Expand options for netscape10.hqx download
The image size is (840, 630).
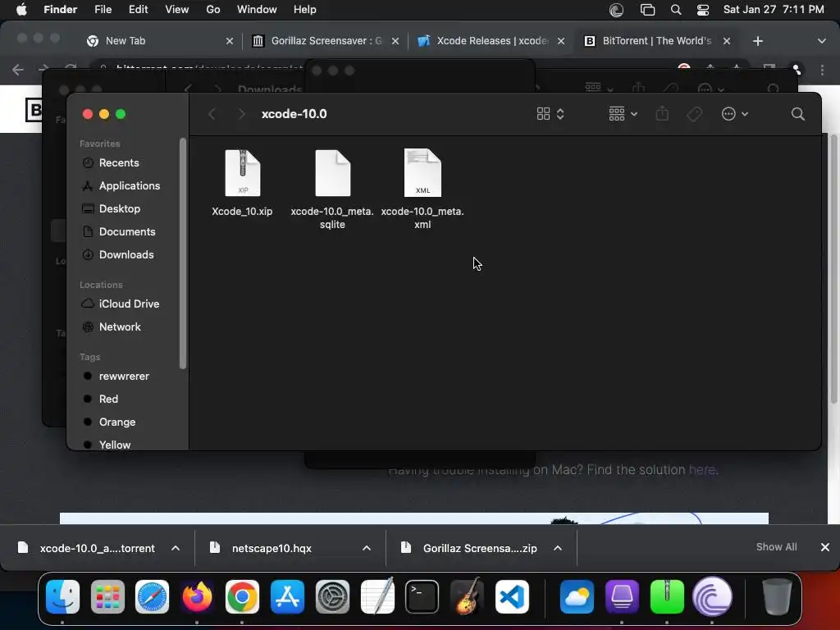pyautogui.click(x=367, y=548)
